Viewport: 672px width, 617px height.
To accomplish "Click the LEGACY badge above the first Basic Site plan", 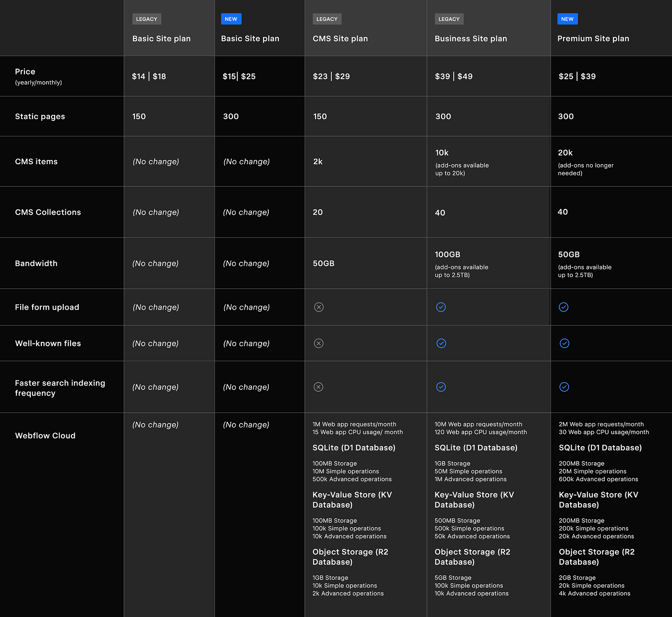I will [147, 19].
